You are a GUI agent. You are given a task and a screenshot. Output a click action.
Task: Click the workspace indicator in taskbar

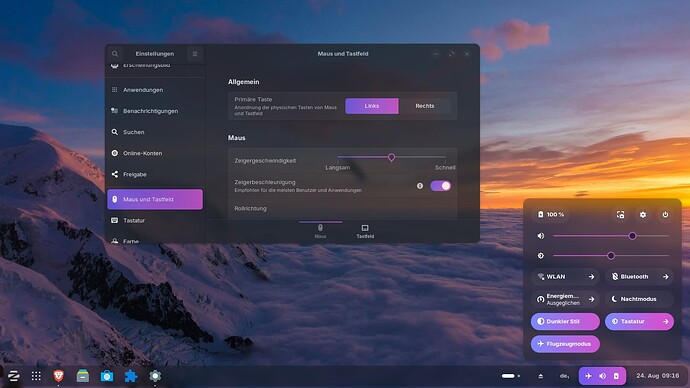(x=511, y=376)
